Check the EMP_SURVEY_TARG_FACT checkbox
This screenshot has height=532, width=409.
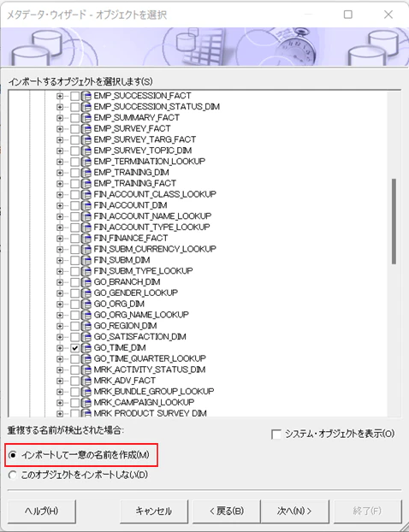(x=75, y=139)
